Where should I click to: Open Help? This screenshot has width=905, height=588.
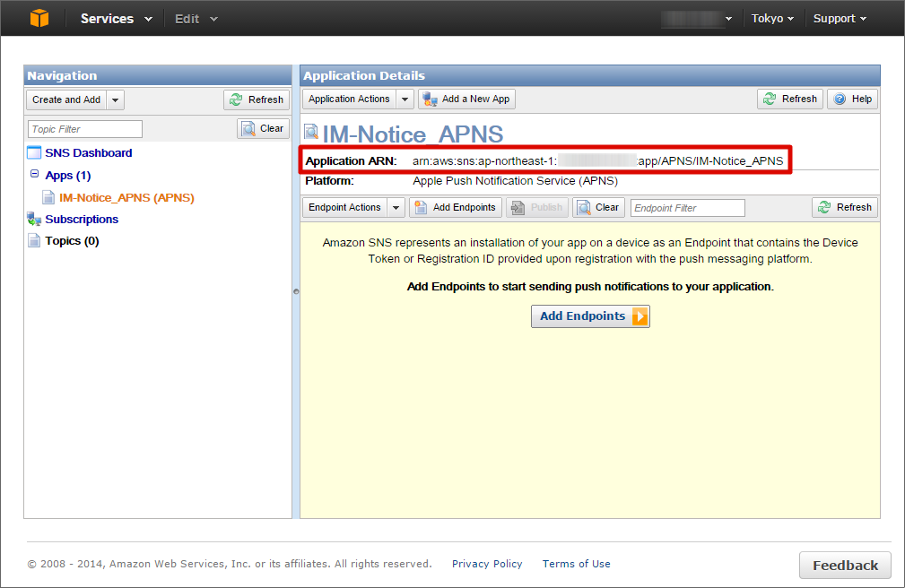click(x=852, y=99)
